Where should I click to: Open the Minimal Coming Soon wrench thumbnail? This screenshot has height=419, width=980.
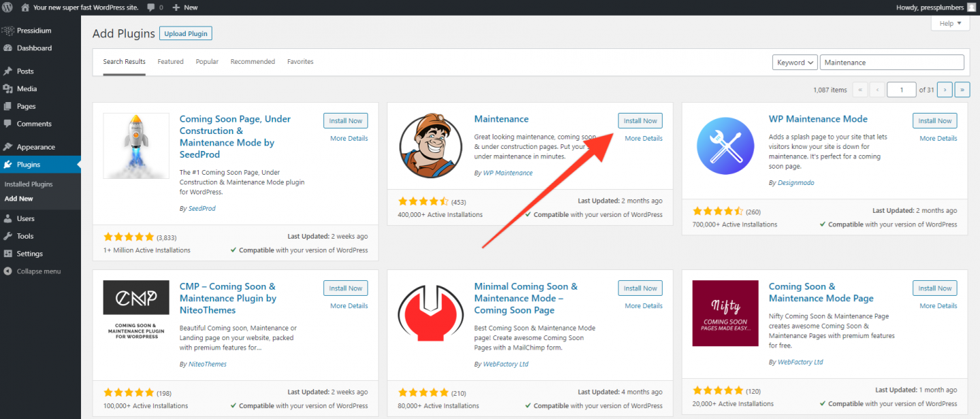pos(431,313)
